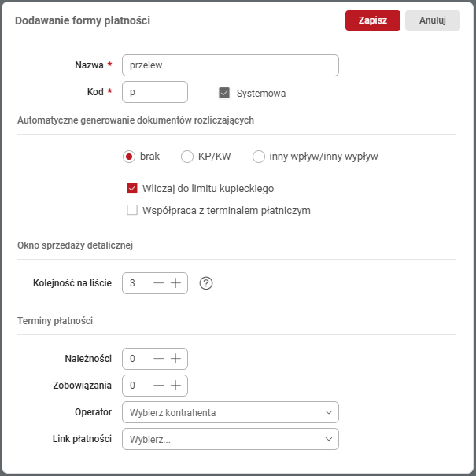Choose the KP/KW radio button
This screenshot has height=476, width=476.
(187, 157)
